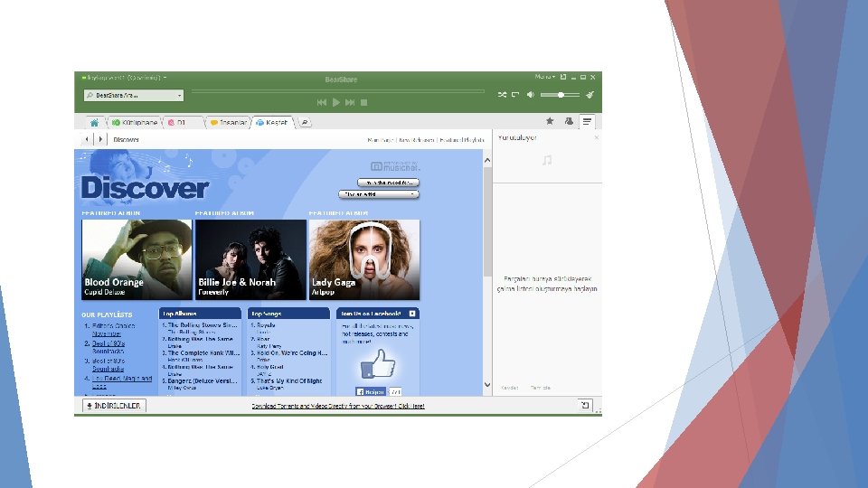The height and width of the screenshot is (488, 868).
Task: Toggle the playlist panel icon
Action: point(588,121)
